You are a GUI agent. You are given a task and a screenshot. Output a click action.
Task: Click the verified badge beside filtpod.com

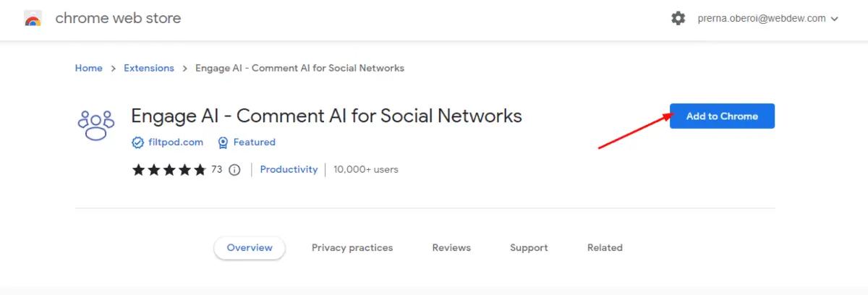[137, 142]
